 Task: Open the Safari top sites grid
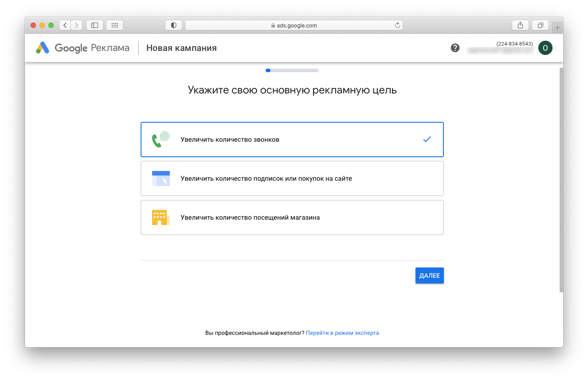click(x=114, y=25)
